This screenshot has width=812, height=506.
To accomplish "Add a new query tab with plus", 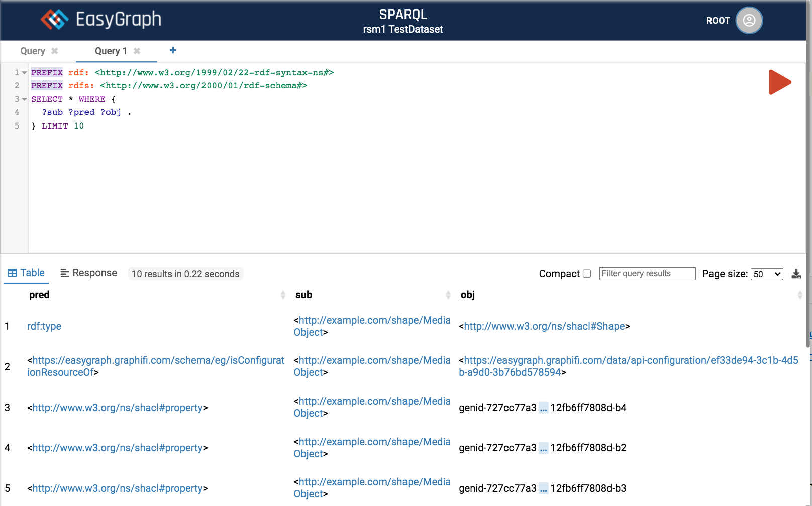I will [x=173, y=50].
